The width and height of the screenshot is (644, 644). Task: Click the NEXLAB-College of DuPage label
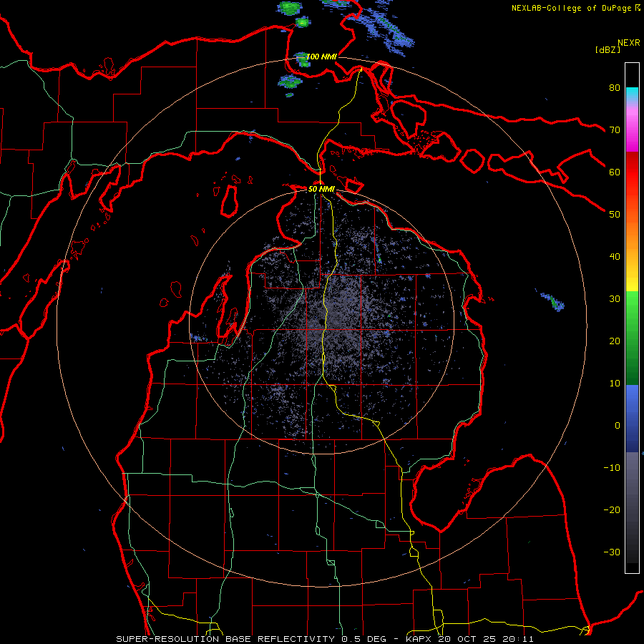click(571, 8)
